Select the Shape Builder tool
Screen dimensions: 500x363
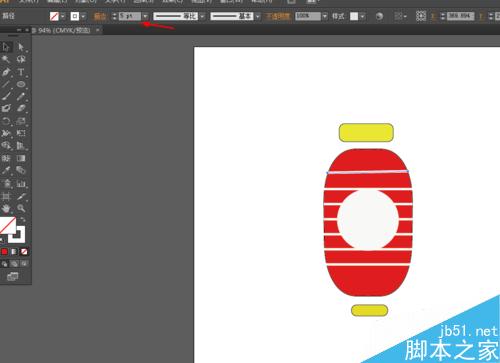[x=6, y=146]
